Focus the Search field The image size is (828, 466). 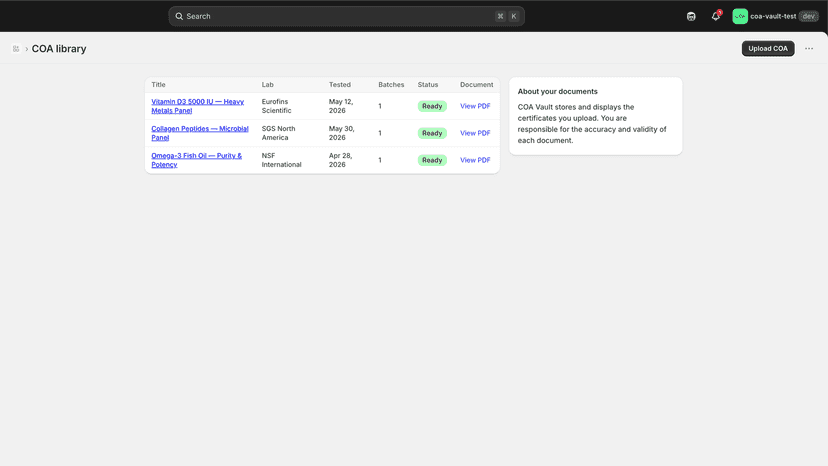[x=346, y=16]
